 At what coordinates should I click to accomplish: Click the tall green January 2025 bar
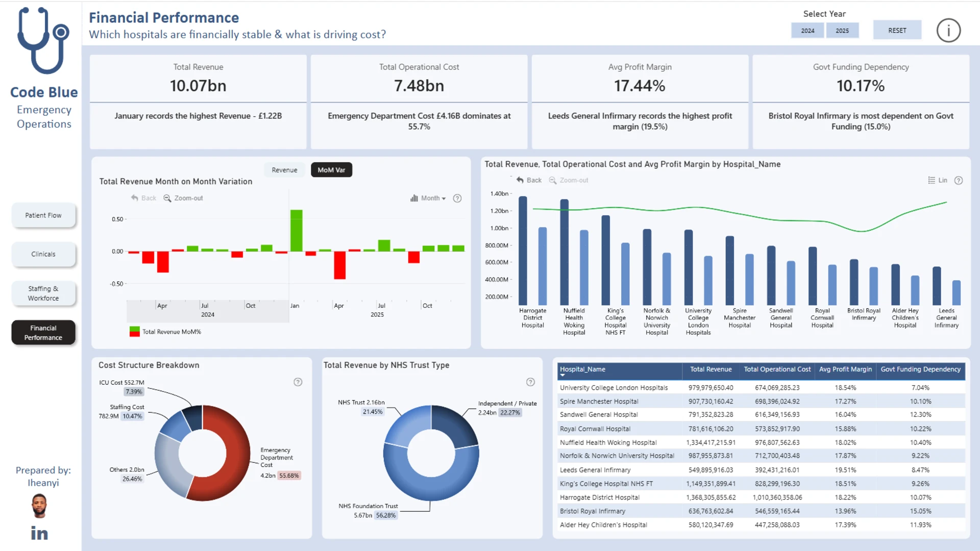(296, 231)
